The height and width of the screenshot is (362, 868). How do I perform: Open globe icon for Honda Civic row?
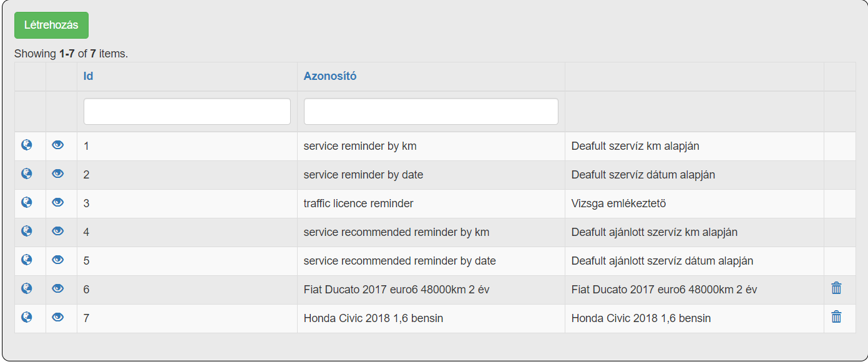(x=27, y=317)
